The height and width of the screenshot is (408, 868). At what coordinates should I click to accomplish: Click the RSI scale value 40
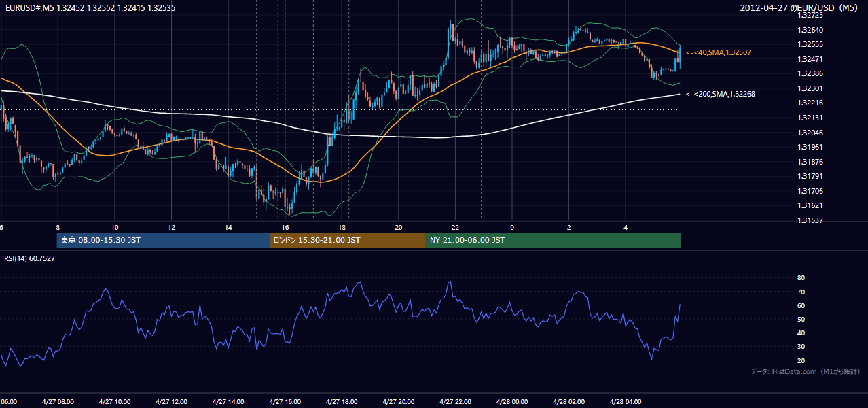click(801, 333)
